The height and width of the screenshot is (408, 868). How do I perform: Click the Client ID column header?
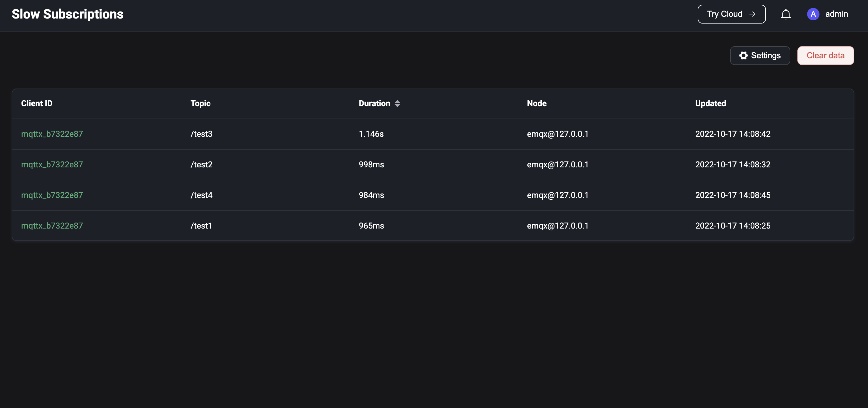pos(37,104)
